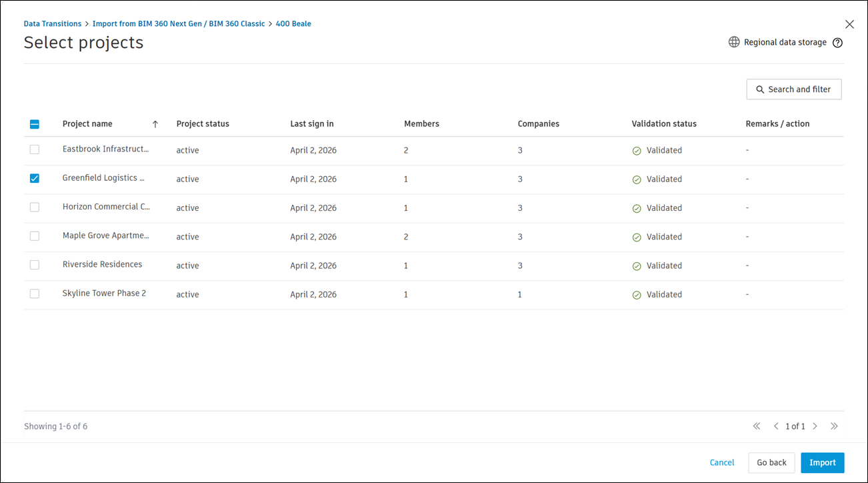
Task: Select the Skyline Tower Phase 2 name
Action: coord(104,293)
